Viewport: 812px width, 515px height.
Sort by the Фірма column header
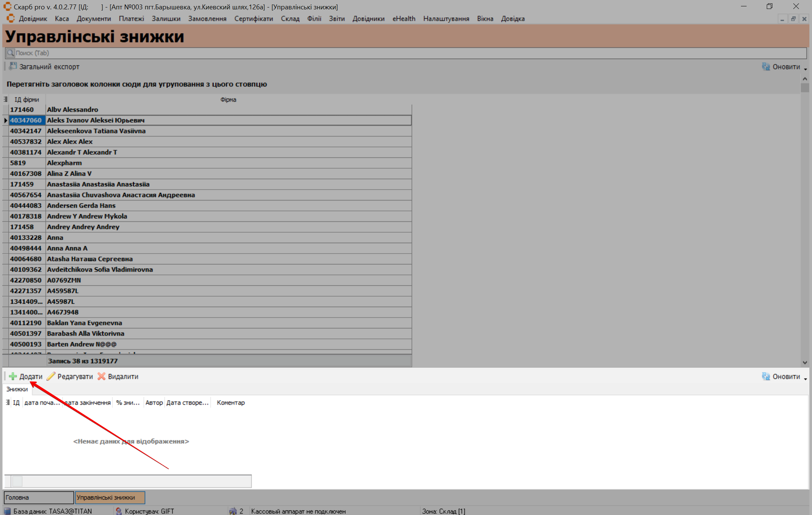pyautogui.click(x=228, y=99)
